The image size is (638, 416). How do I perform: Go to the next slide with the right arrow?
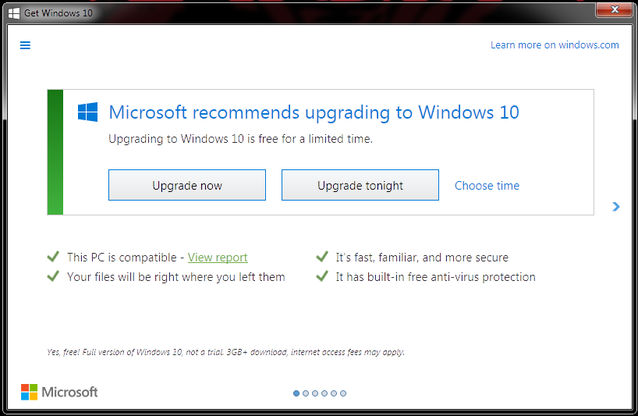pos(617,207)
